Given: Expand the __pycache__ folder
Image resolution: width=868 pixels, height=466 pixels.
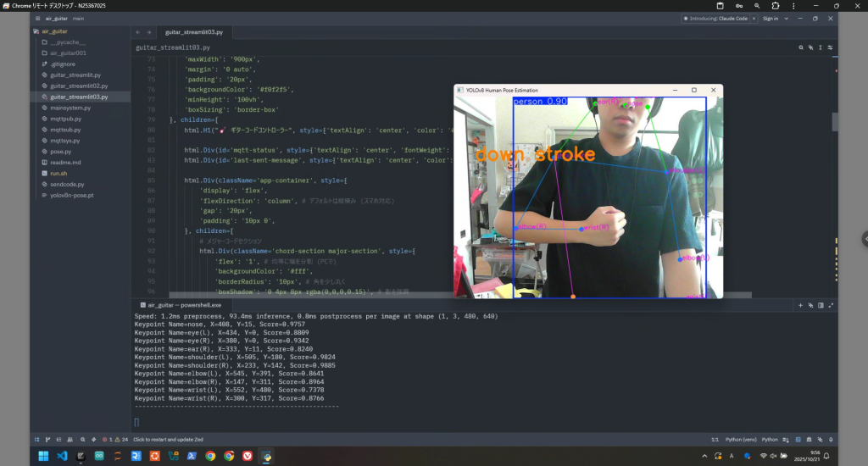Looking at the screenshot, I should pos(68,42).
